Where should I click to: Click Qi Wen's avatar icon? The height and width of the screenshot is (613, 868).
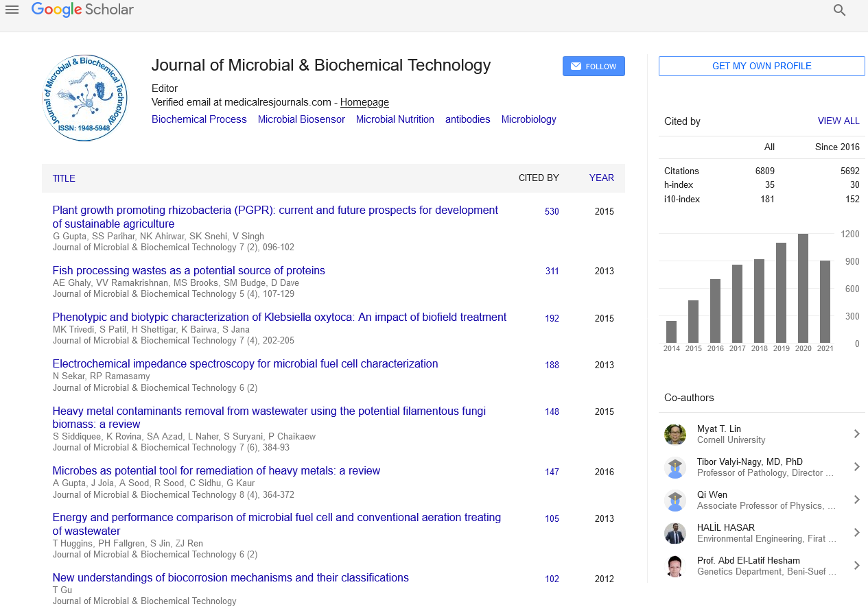(675, 500)
